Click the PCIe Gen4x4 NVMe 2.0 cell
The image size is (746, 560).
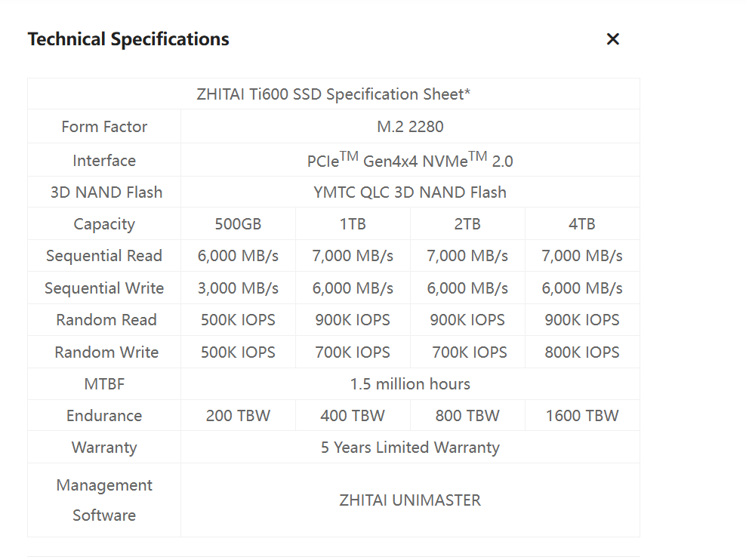[410, 160]
